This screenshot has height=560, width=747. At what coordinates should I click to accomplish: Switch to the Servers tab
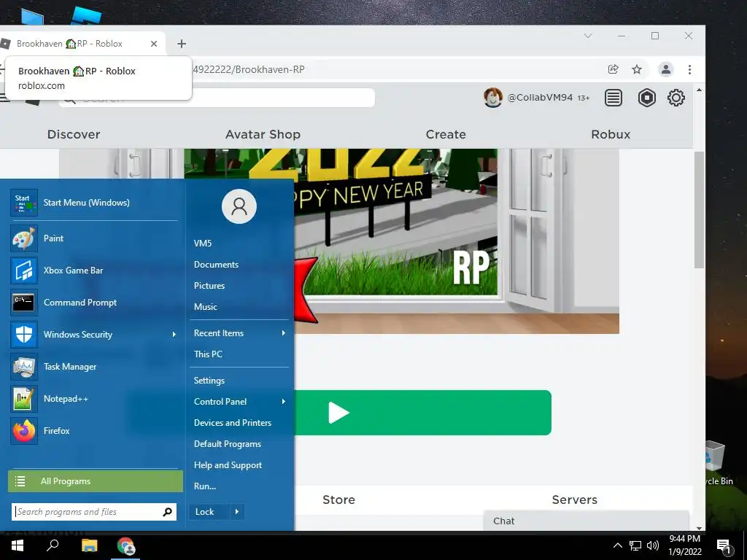(575, 499)
